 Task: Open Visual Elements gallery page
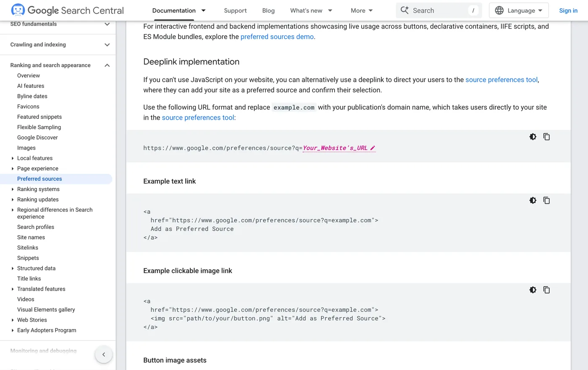[x=46, y=310]
